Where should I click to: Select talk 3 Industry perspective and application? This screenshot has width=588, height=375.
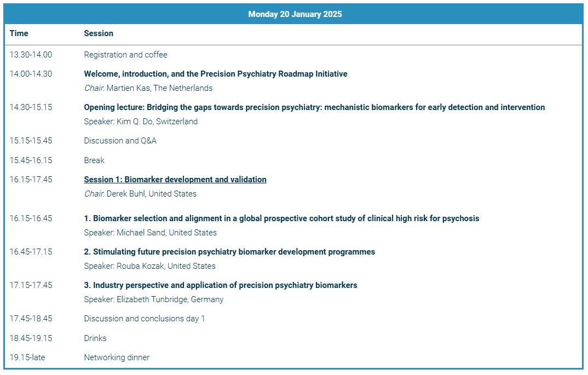click(x=221, y=285)
